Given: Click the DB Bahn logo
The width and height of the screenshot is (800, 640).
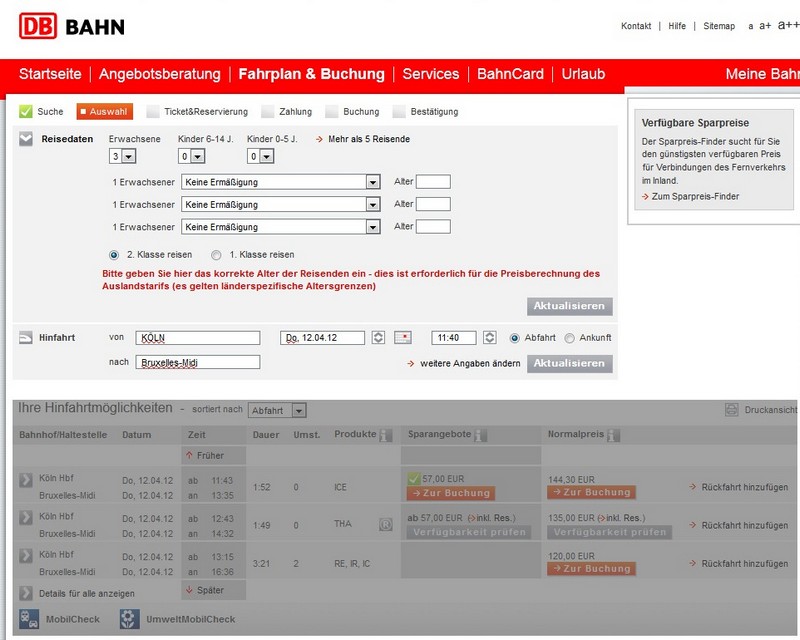Looking at the screenshot, I should (x=72, y=26).
